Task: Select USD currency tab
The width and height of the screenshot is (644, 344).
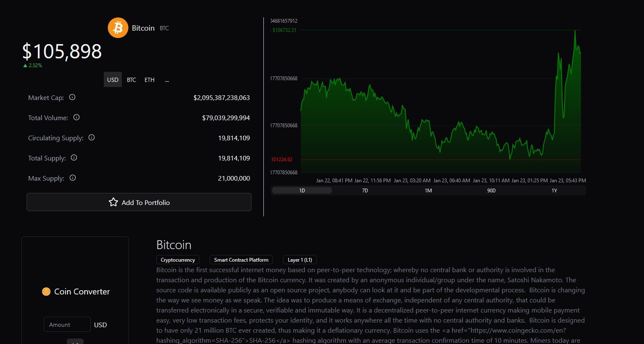Action: coord(113,79)
